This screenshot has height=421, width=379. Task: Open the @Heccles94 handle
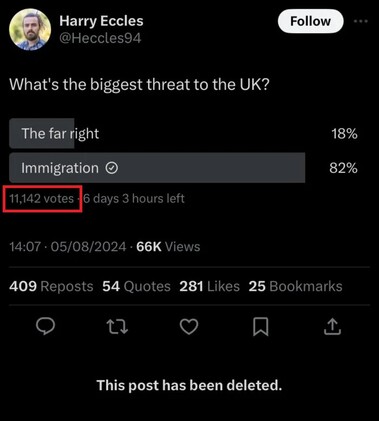(100, 38)
